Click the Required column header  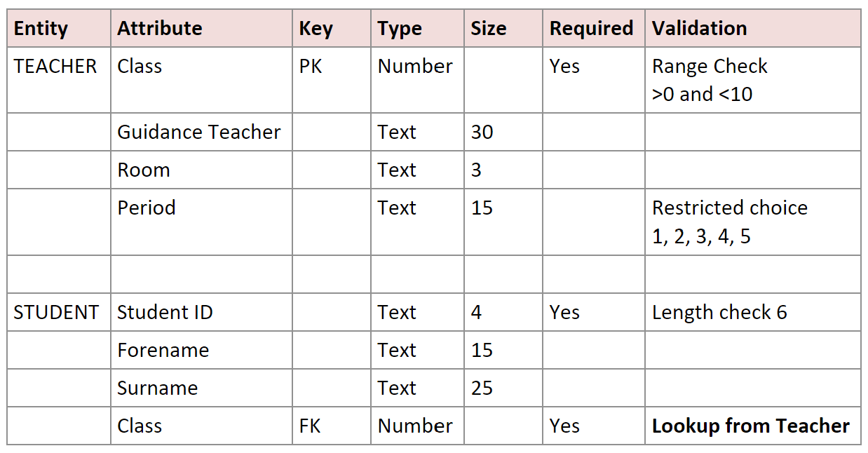click(591, 29)
